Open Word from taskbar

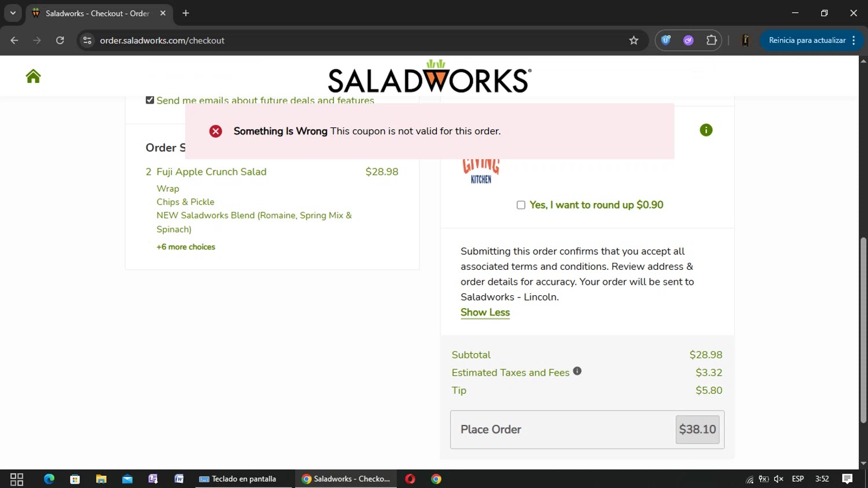click(179, 479)
